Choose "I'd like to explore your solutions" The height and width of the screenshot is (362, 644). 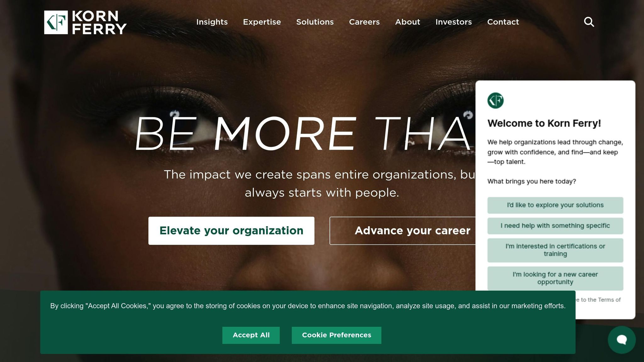[555, 205]
